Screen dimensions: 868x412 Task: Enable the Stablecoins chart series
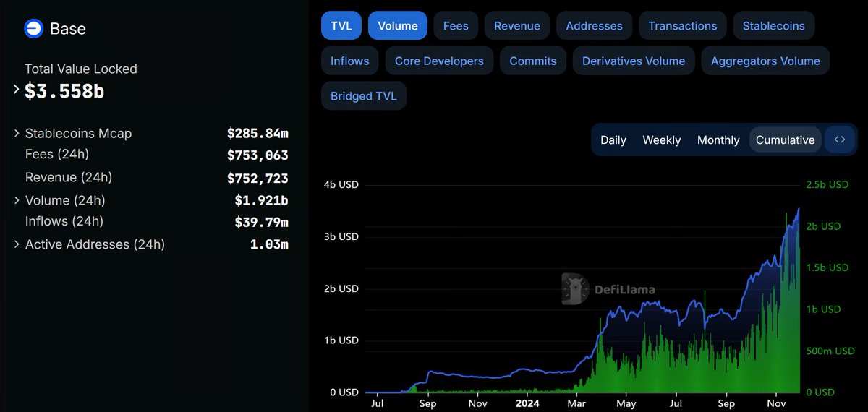(x=774, y=25)
